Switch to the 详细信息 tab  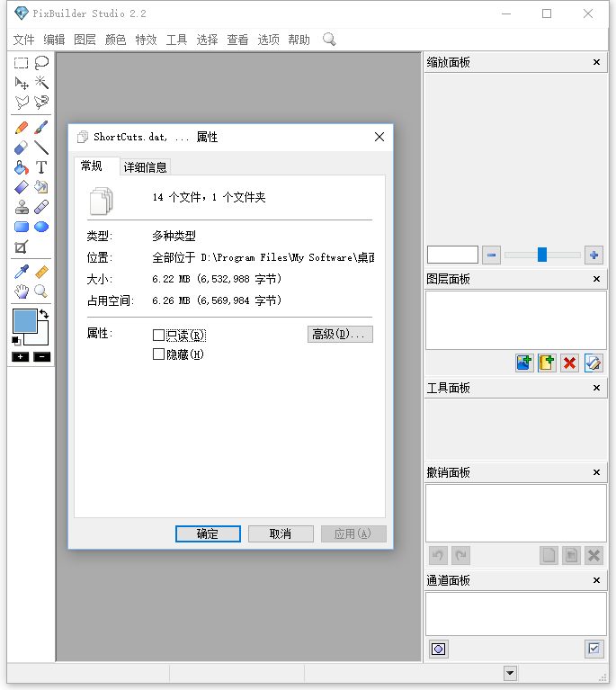pyautogui.click(x=146, y=167)
